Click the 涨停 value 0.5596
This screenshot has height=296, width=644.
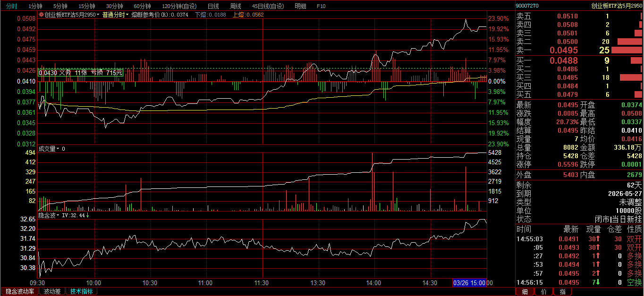567,164
